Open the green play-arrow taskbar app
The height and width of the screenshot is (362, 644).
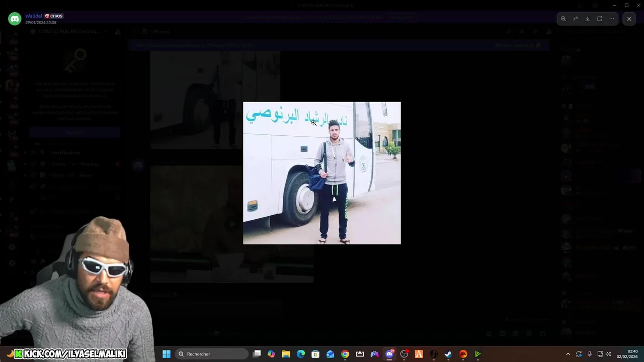[478, 354]
